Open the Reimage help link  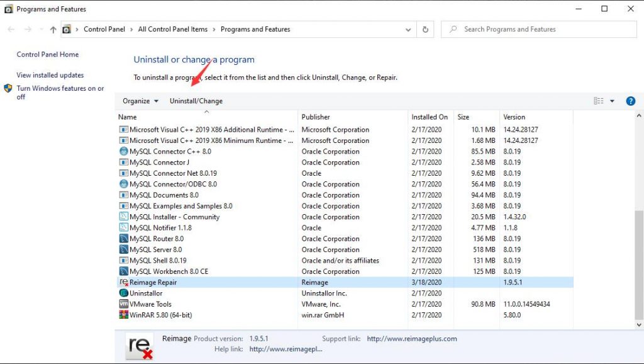(x=286, y=349)
